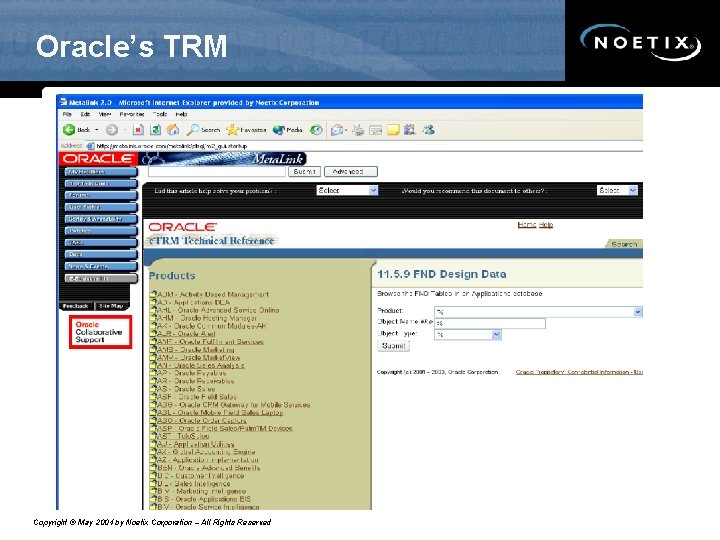Click the Mail envelope toolbar icon
The width and height of the screenshot is (720, 540).
337,130
